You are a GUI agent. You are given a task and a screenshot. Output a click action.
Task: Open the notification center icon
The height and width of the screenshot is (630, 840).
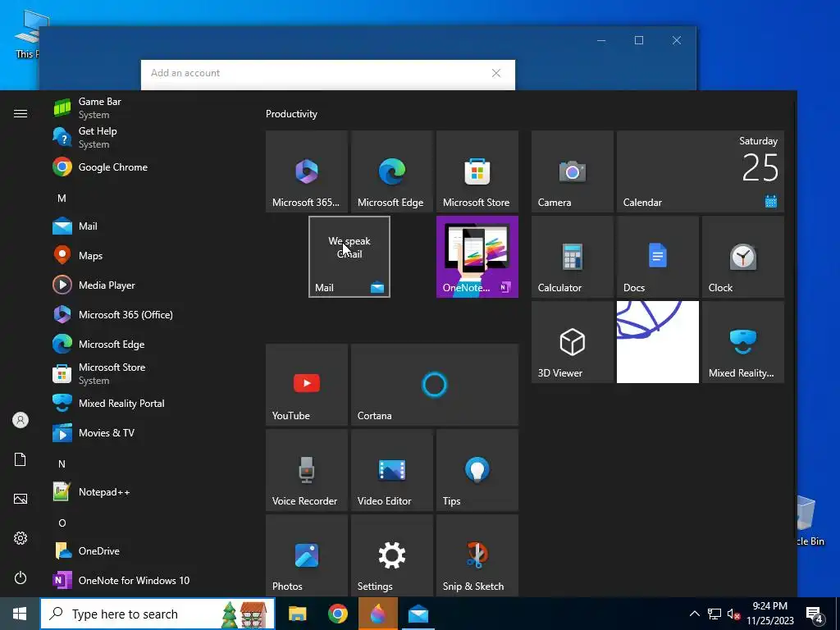(x=815, y=614)
